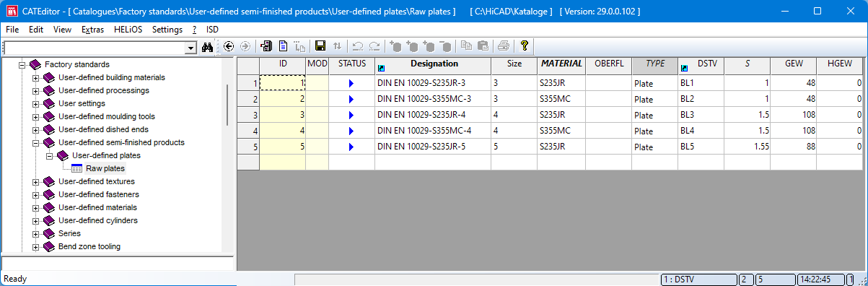Click the tree panel vertical scrollbar

(x=228, y=105)
